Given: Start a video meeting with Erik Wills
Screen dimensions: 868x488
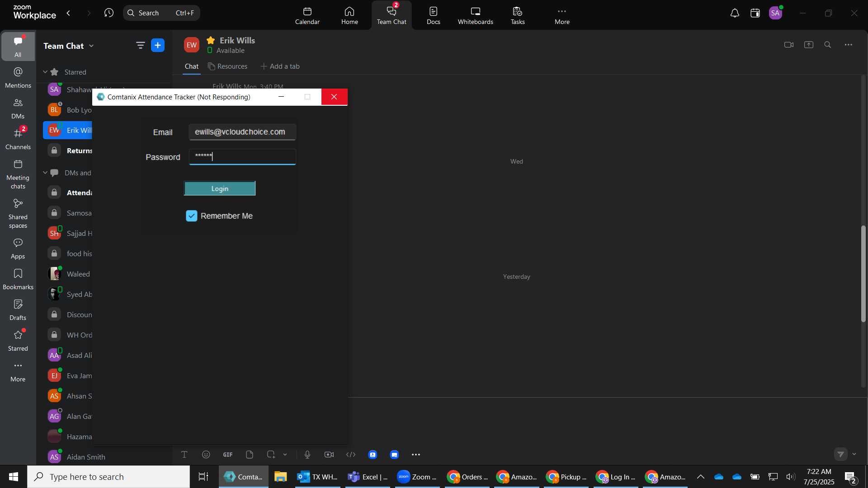Looking at the screenshot, I should click(x=789, y=45).
